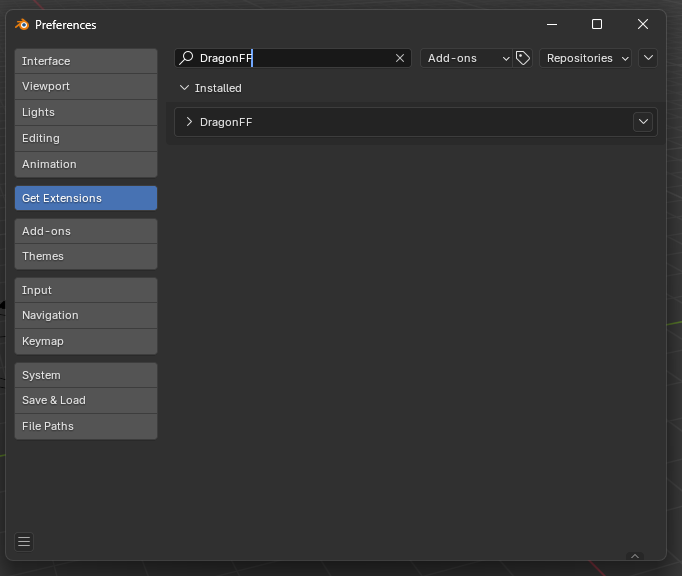Select the Get Extensions tab

[x=86, y=198]
